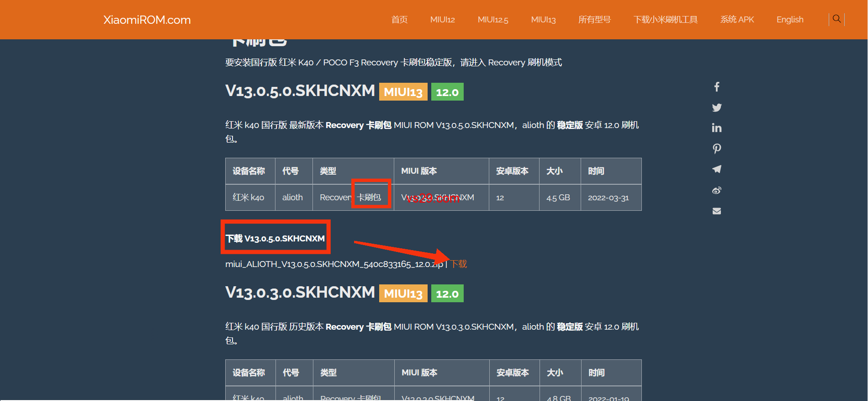868x401 pixels.
Task: Click the 大小 header in first table
Action: [x=560, y=171]
